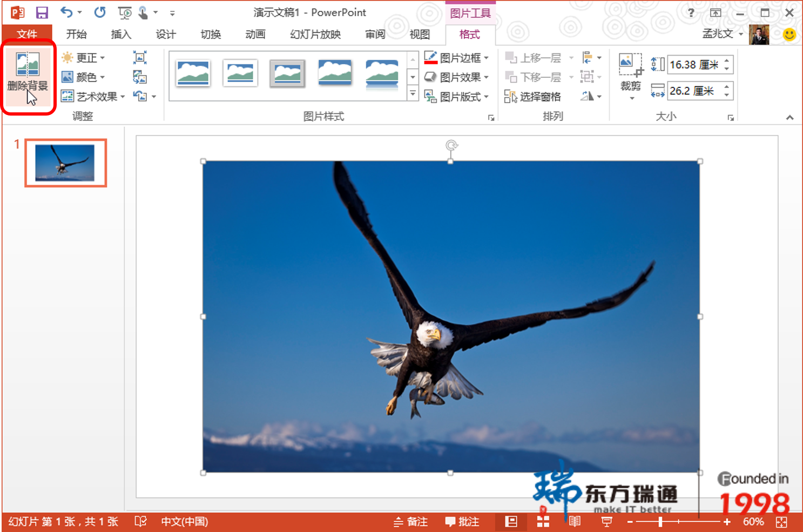The image size is (803, 532).
Task: Click the height field showing 16.38 厘米
Action: pos(695,65)
